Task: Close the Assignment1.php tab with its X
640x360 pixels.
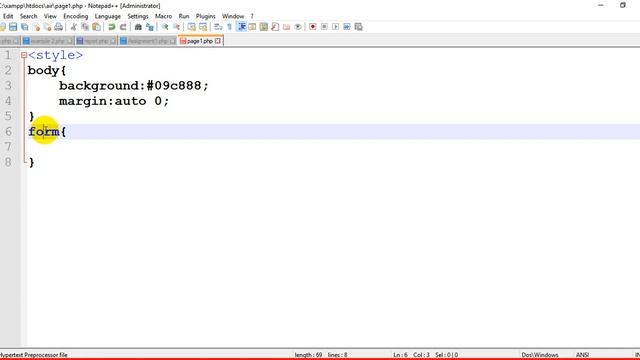Action: [172, 41]
